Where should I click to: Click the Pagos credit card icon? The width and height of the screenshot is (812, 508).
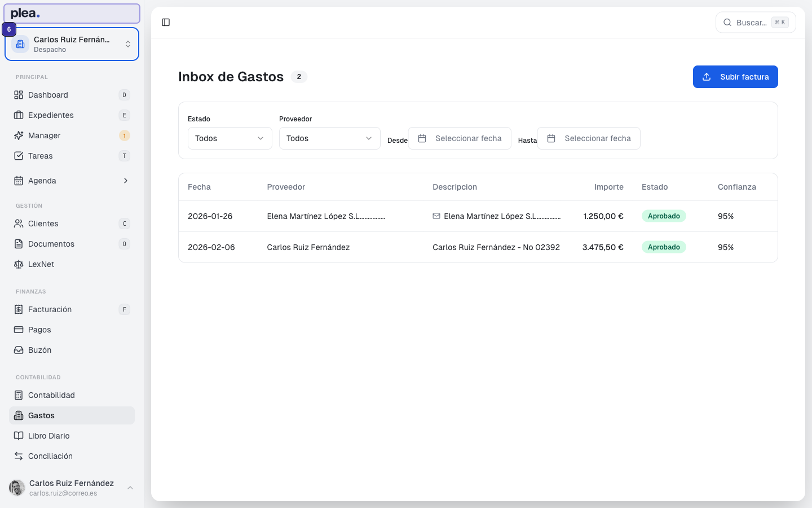19,330
